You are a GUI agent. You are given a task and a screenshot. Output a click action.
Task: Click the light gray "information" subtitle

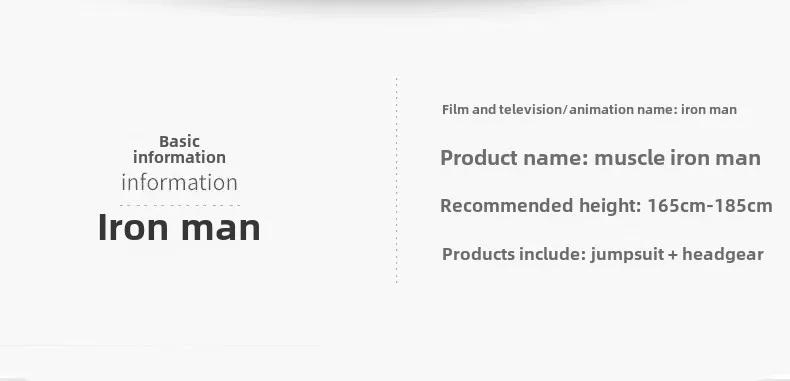click(179, 182)
